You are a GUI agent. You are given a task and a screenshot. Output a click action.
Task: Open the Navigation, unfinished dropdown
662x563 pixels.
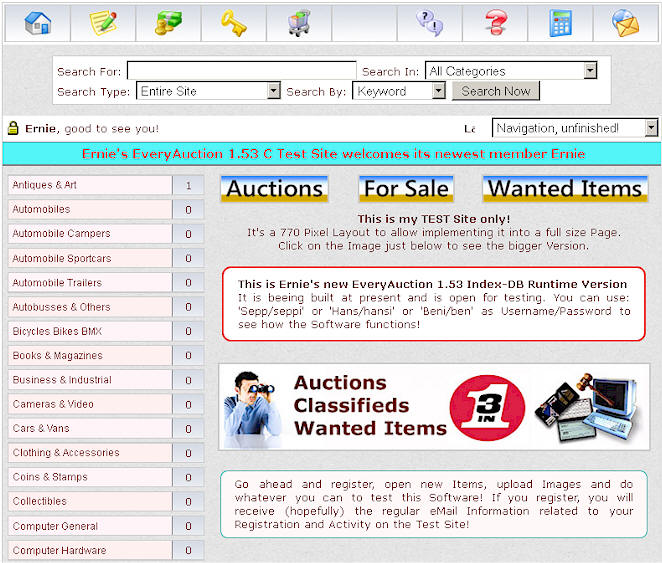coord(575,127)
